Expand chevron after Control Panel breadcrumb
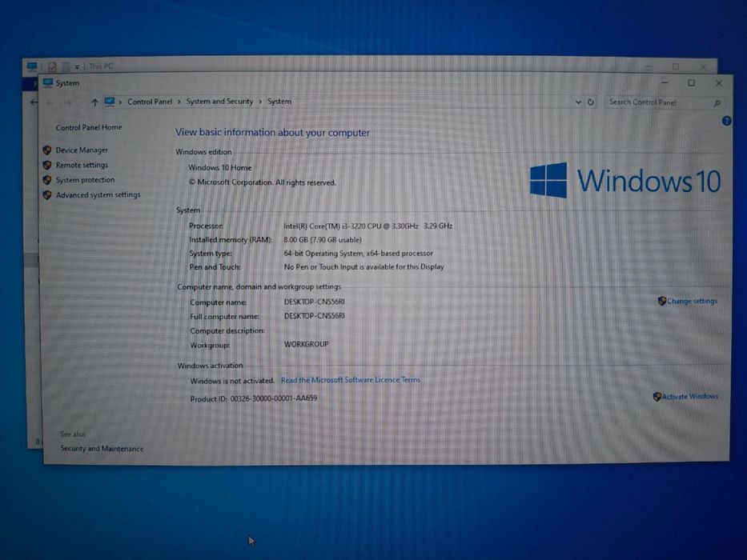 (x=179, y=102)
